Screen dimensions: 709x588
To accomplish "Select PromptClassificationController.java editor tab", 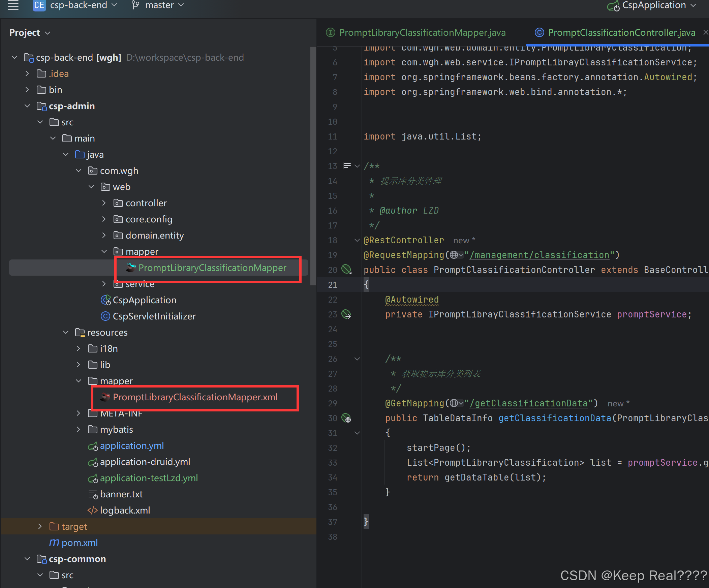I will [x=621, y=32].
